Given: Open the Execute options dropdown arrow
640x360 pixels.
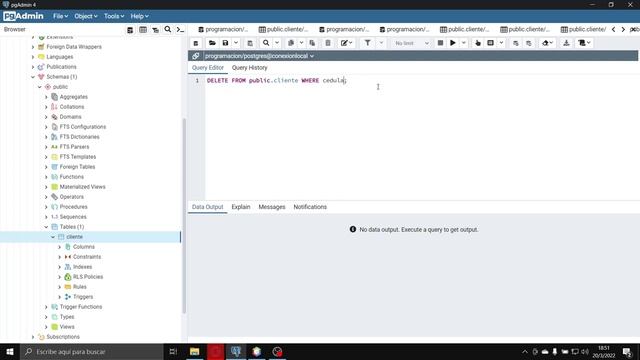Looking at the screenshot, I should [x=463, y=43].
